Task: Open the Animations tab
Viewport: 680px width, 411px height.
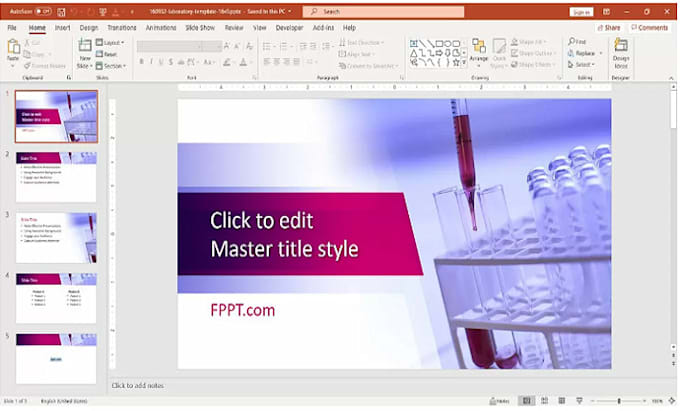Action: coord(161,28)
